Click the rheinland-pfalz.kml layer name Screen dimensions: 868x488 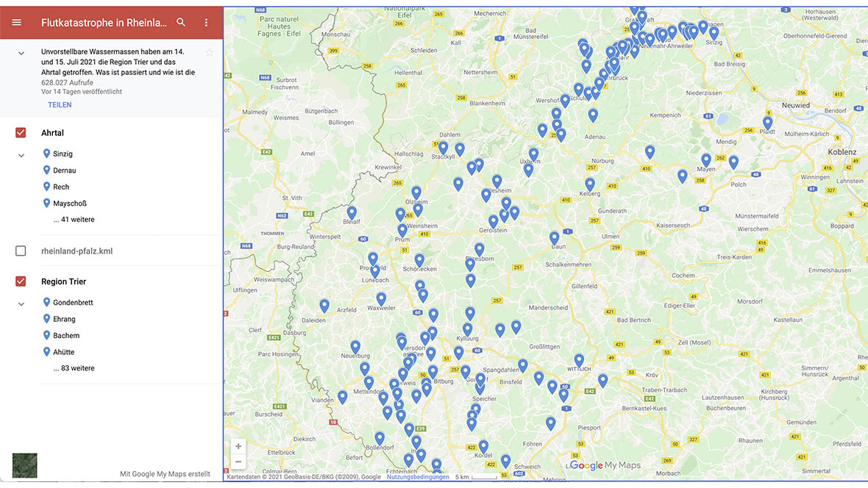coord(77,251)
